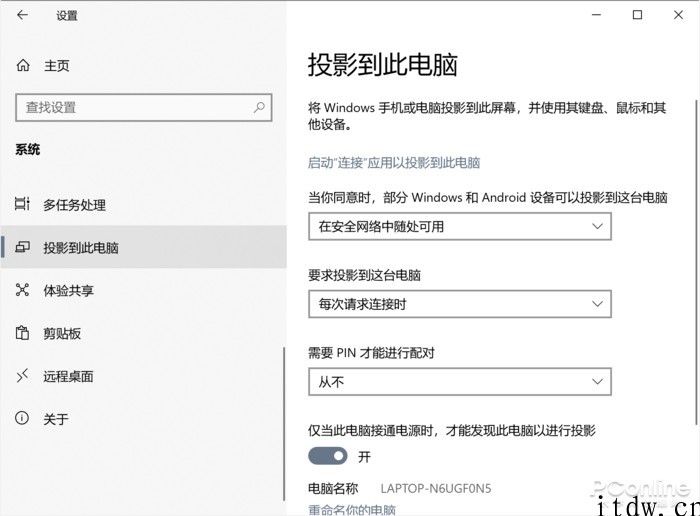Maximize the Settings window
Screen dimensions: 700x516
click(638, 15)
